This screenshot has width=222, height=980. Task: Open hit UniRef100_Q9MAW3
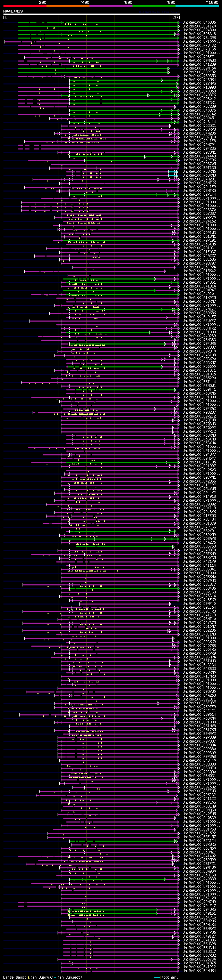click(199, 61)
